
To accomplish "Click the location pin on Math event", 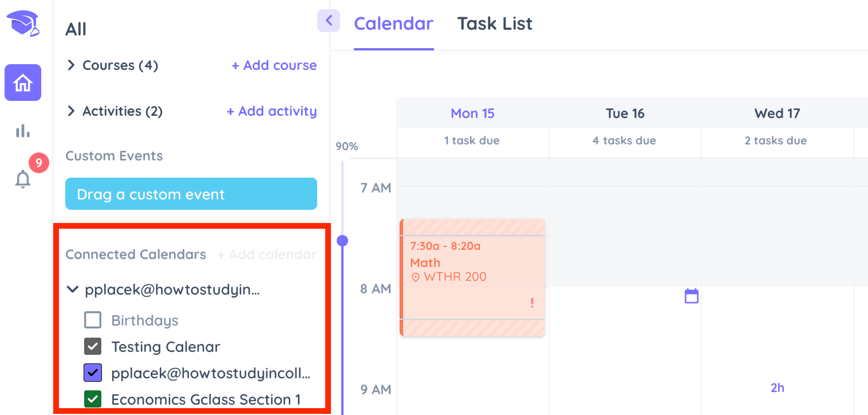I will point(416,277).
